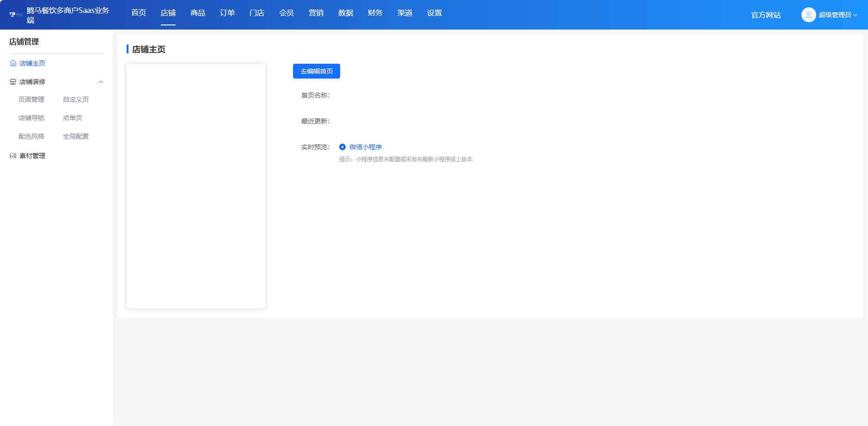Click the 去编辑首页 button
Viewport: 868px width, 426px height.
pos(316,71)
